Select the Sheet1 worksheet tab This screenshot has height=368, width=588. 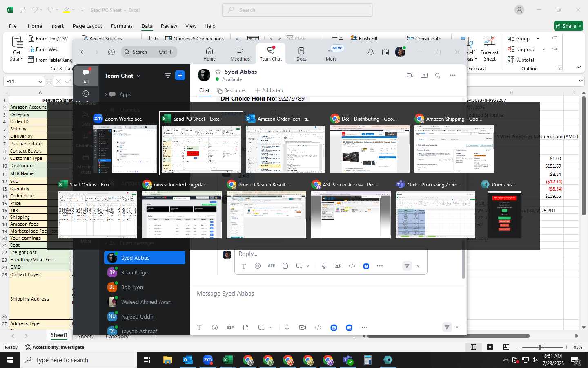[x=59, y=335]
